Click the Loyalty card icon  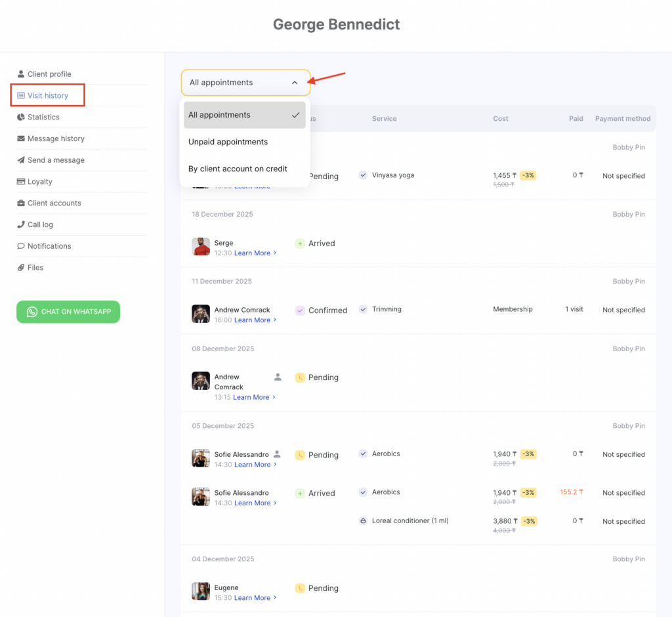coord(21,182)
